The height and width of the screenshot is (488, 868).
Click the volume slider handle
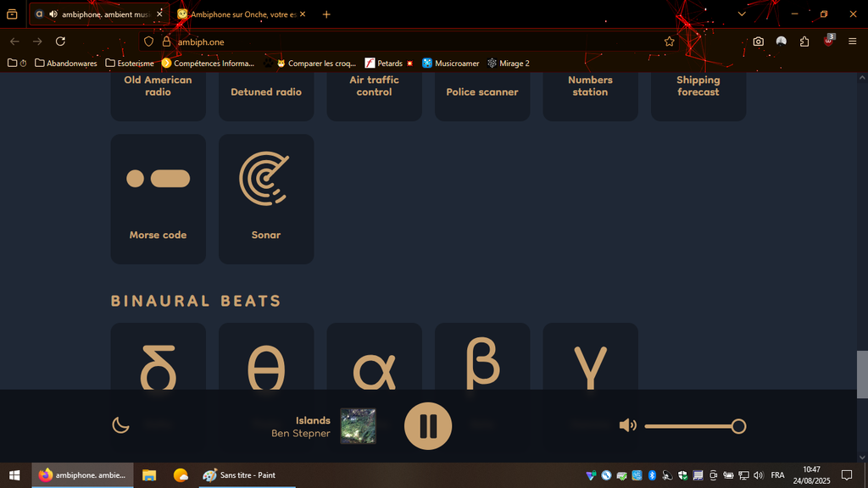738,425
